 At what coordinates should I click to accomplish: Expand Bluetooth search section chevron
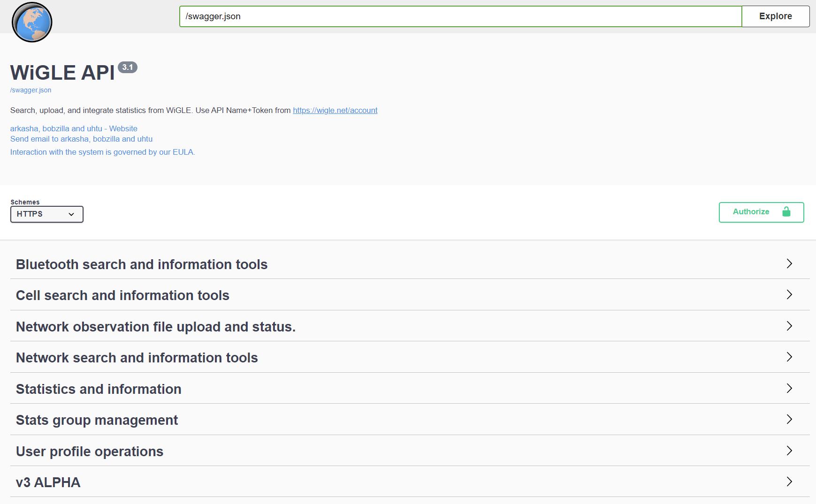(789, 263)
